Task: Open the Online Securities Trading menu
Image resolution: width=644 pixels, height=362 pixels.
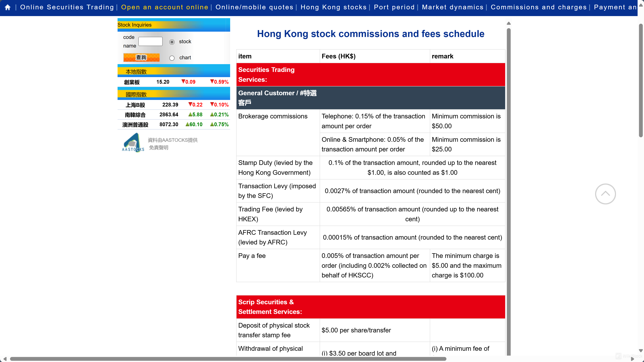Action: coord(67,7)
